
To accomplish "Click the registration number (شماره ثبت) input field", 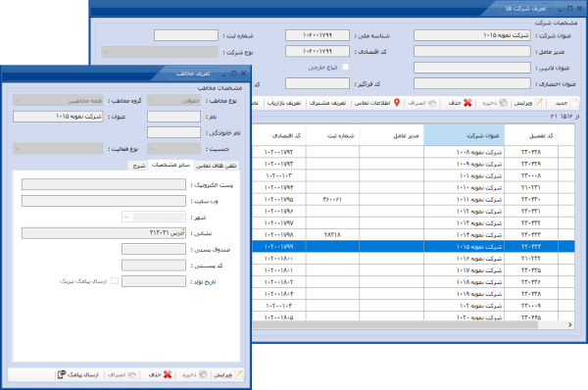I will click(186, 35).
